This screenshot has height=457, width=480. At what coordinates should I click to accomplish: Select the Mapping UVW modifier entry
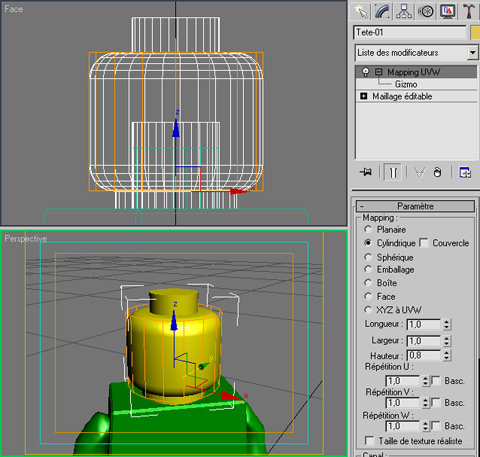click(417, 72)
